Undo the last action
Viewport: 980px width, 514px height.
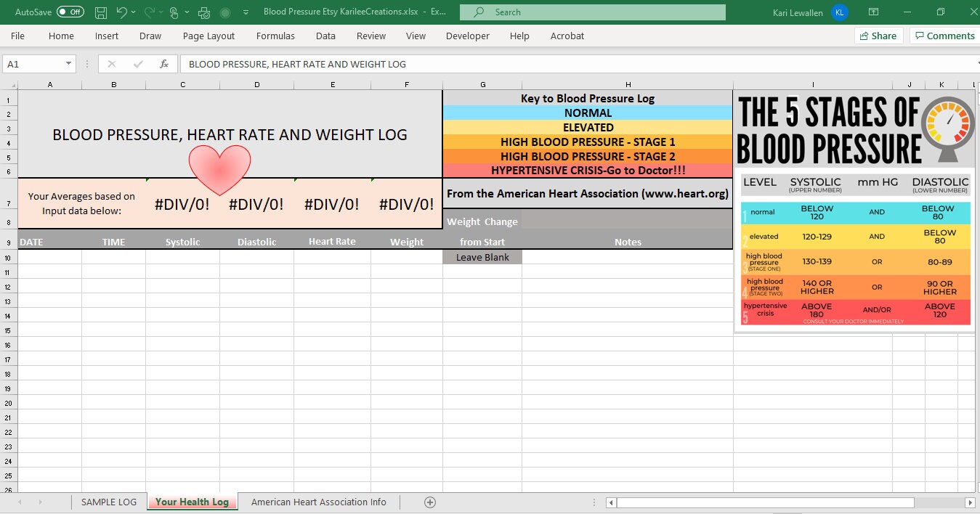(122, 12)
